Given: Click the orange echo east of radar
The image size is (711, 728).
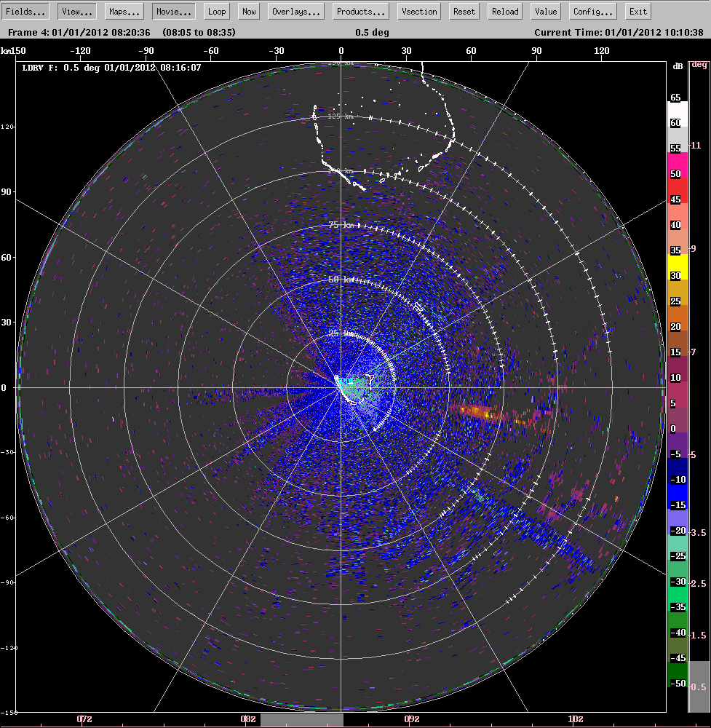Looking at the screenshot, I should (478, 411).
